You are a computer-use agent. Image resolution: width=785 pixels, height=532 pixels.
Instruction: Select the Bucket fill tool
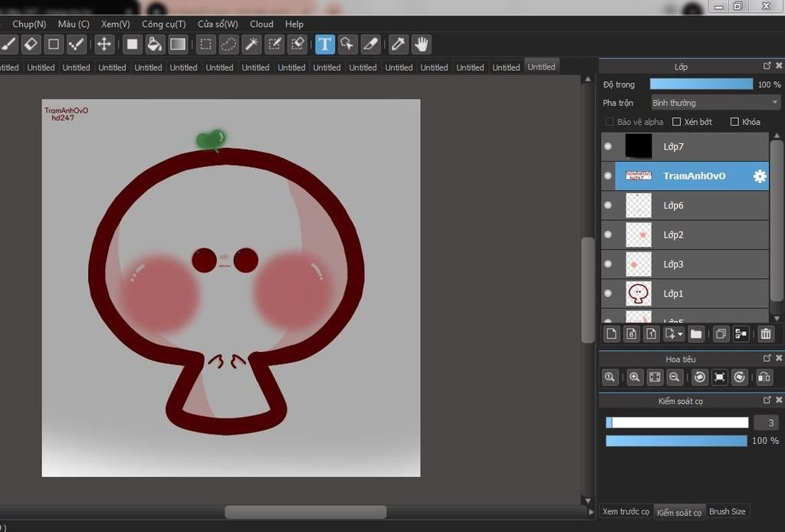point(155,44)
